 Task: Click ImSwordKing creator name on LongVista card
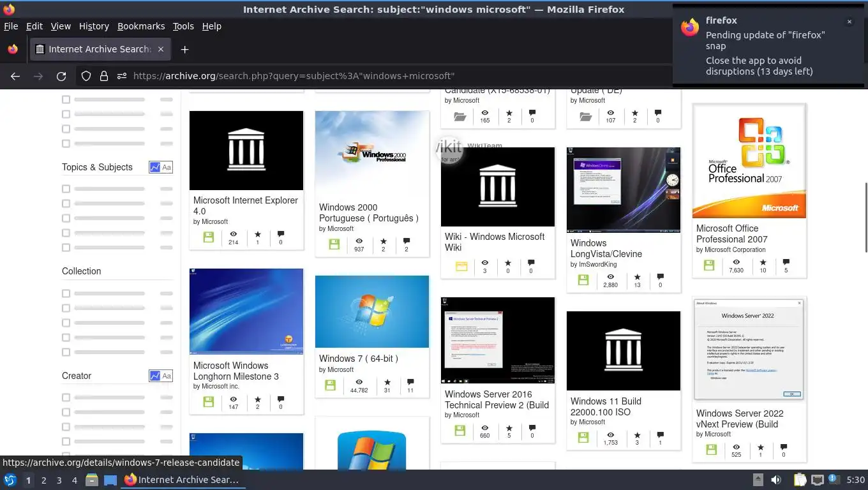598,264
